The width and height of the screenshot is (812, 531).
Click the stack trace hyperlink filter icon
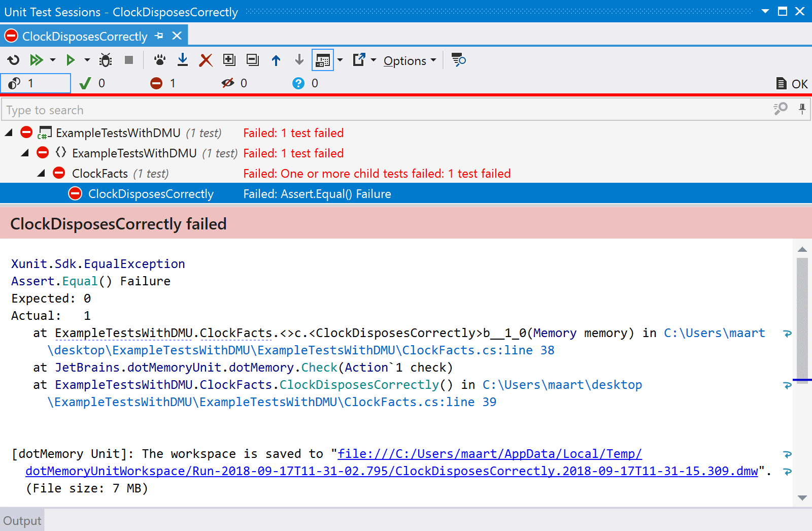coord(459,60)
